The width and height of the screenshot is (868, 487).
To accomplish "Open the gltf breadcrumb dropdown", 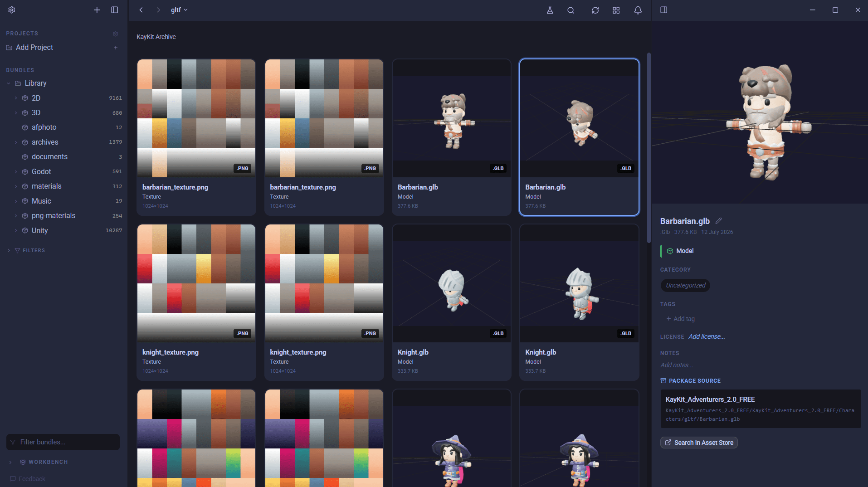I will [x=179, y=10].
